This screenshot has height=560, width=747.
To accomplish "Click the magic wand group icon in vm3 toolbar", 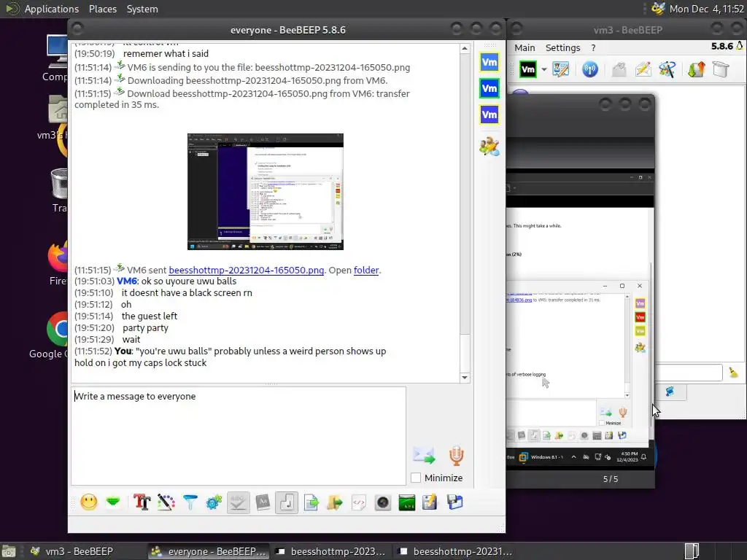I will [667, 69].
